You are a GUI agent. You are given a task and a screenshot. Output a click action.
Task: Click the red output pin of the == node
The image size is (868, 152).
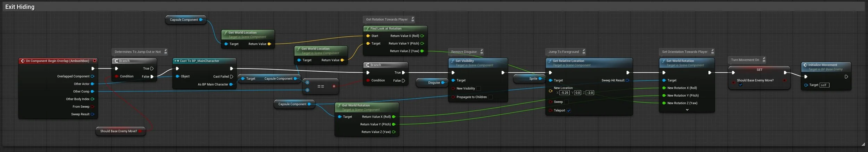pyautogui.click(x=334, y=86)
